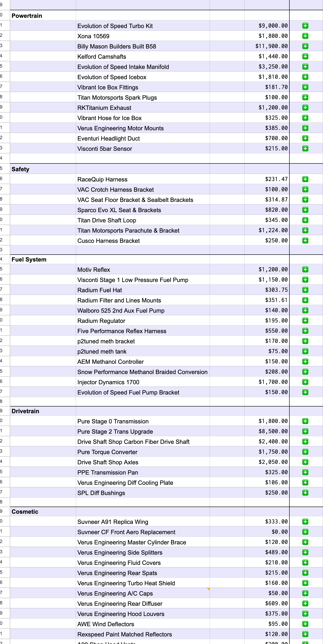Select Visconti Stage 1 Low Pressure Fuel Pump cell

(143, 280)
